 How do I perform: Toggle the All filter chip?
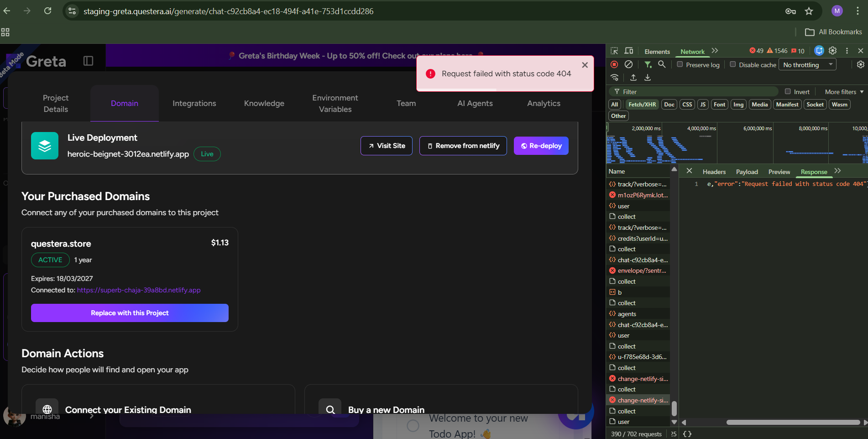pyautogui.click(x=615, y=105)
